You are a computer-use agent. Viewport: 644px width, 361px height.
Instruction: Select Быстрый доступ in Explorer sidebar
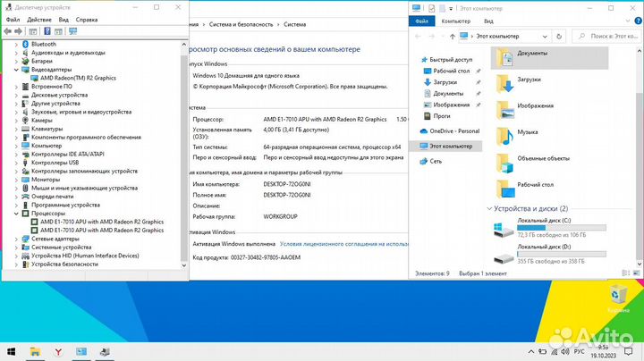click(447, 60)
